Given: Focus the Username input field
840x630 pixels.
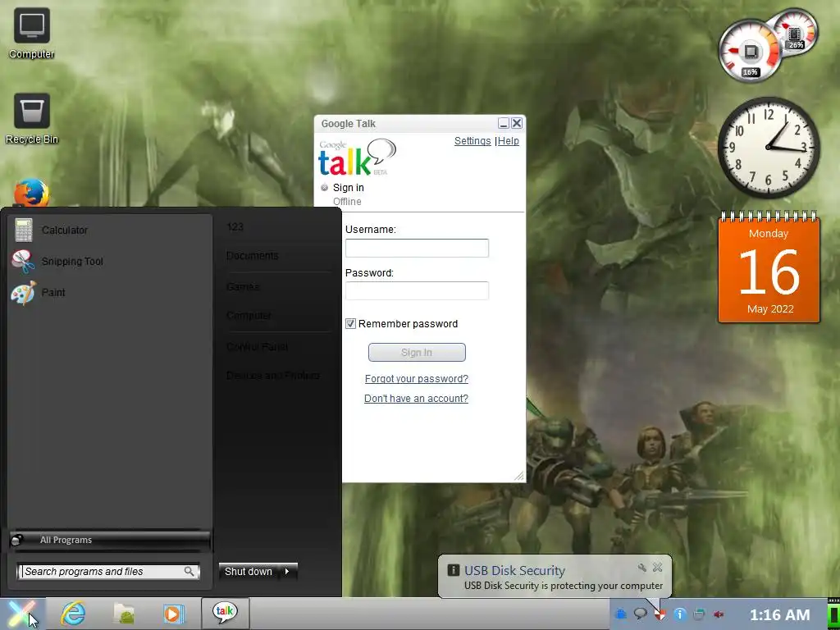Looking at the screenshot, I should click(417, 248).
